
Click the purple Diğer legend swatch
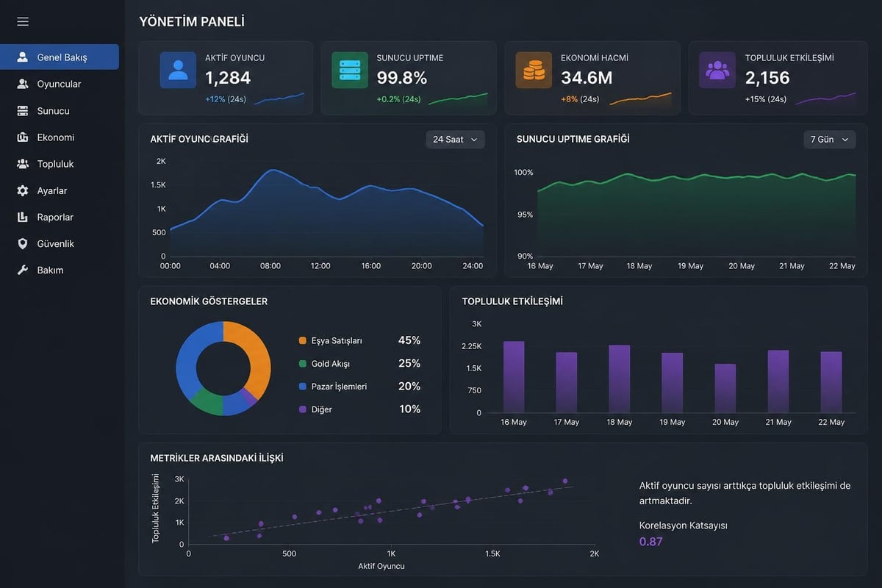303,409
